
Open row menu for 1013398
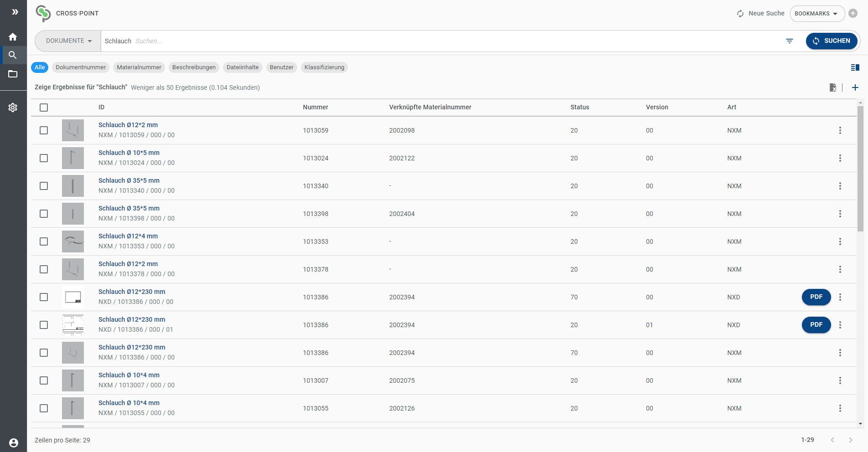click(x=840, y=214)
